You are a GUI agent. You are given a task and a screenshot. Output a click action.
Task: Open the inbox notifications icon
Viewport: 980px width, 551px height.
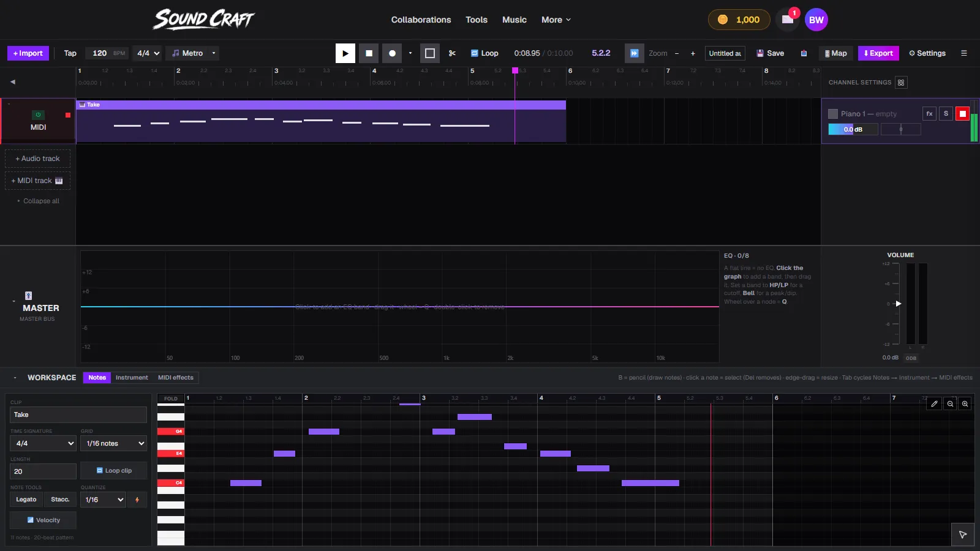tap(788, 20)
